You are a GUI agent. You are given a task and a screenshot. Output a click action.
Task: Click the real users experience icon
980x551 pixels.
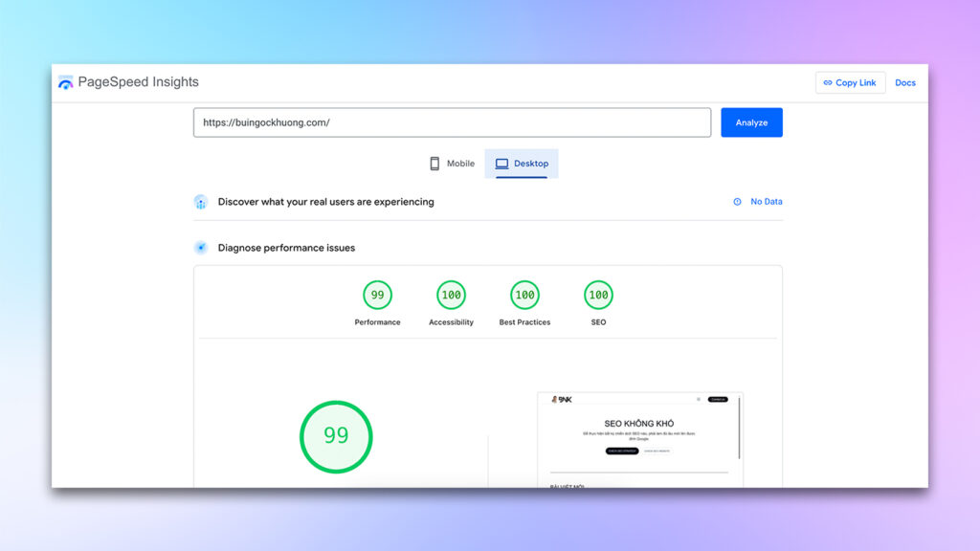tap(201, 202)
